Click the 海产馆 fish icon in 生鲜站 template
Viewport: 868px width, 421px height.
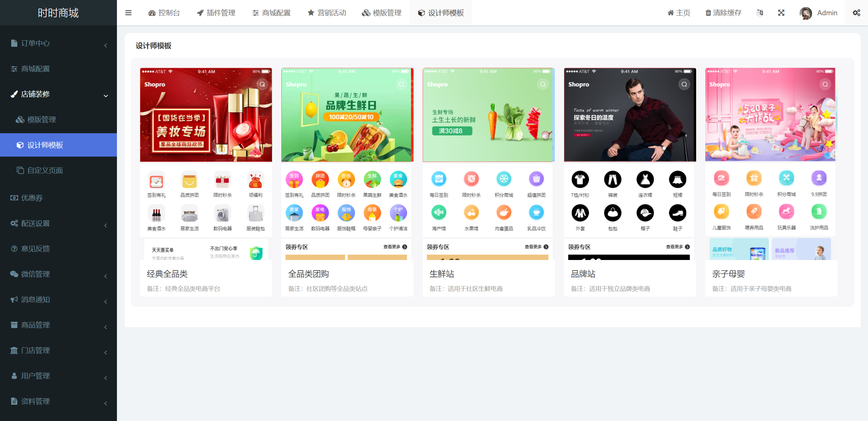click(x=439, y=213)
